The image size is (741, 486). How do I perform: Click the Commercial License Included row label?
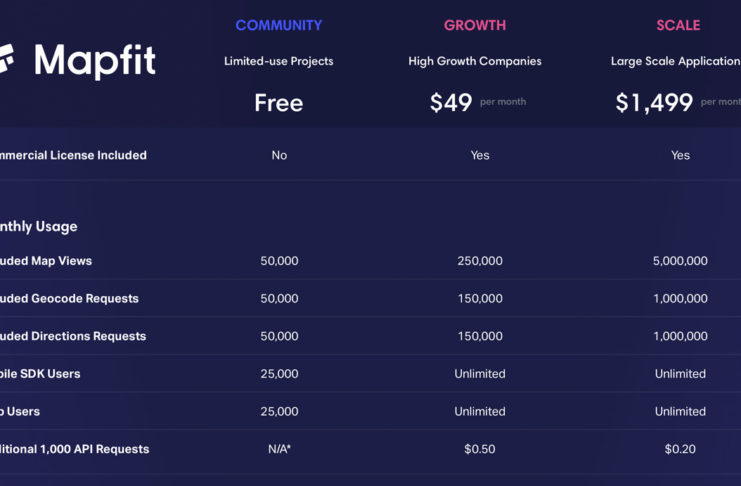(x=73, y=155)
